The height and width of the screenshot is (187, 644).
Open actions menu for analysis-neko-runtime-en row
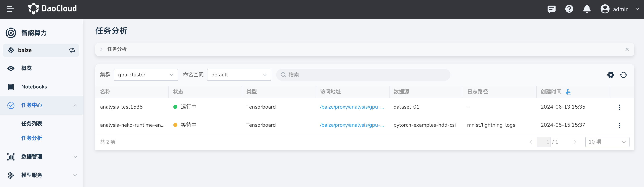click(x=619, y=125)
